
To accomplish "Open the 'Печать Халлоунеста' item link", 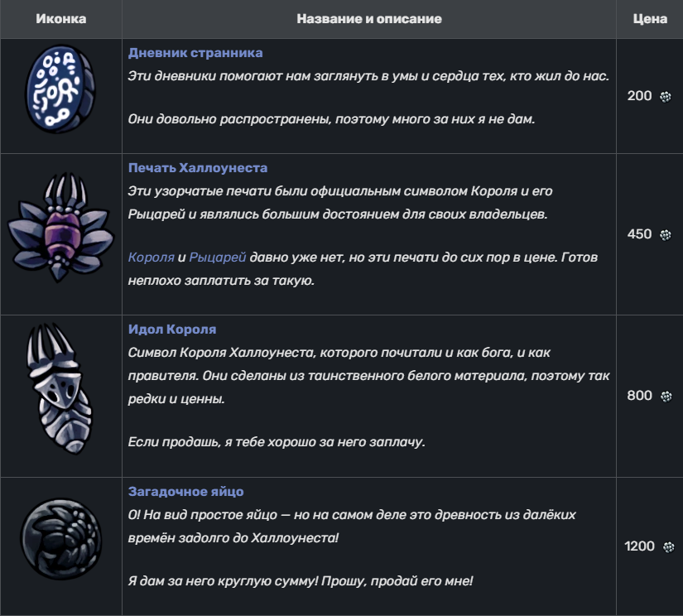I will coord(198,168).
